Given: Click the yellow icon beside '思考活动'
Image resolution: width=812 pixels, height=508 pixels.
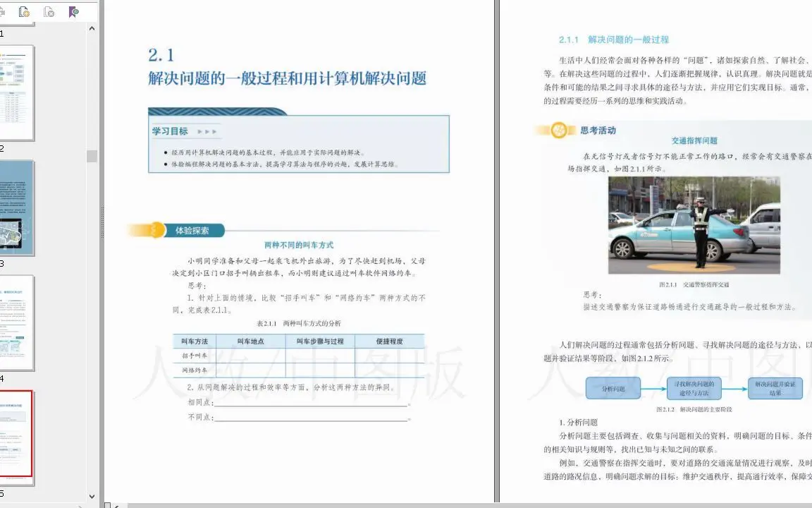Looking at the screenshot, I should pyautogui.click(x=559, y=130).
